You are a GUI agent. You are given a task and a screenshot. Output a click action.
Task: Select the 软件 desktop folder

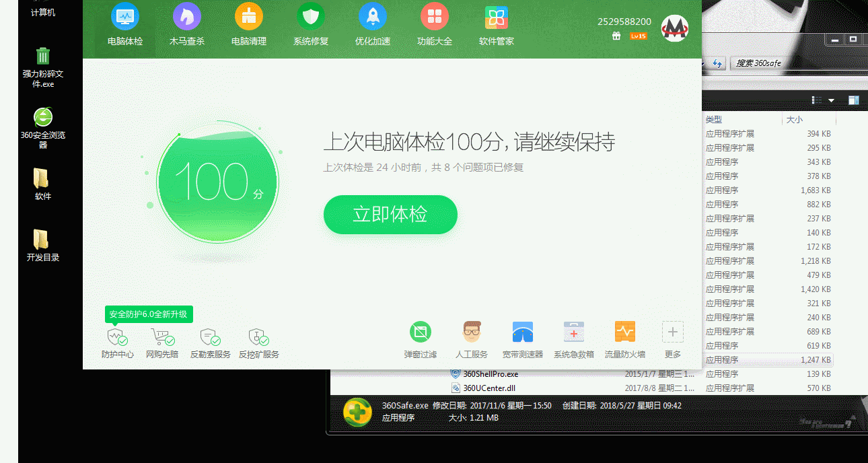(43, 184)
